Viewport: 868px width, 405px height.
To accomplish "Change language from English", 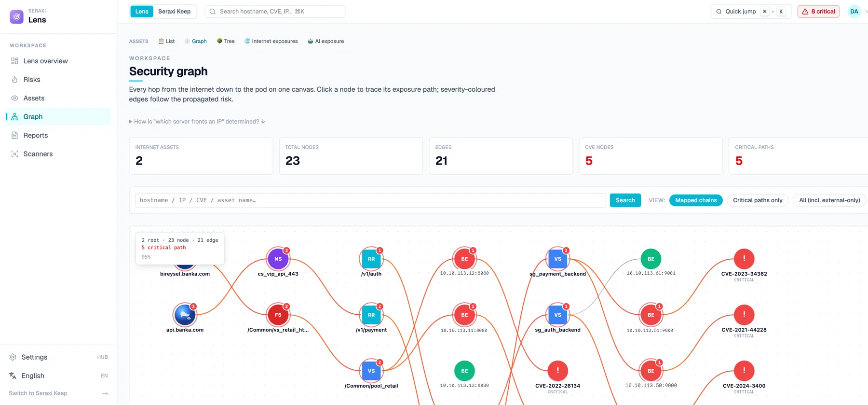I will pyautogui.click(x=58, y=376).
